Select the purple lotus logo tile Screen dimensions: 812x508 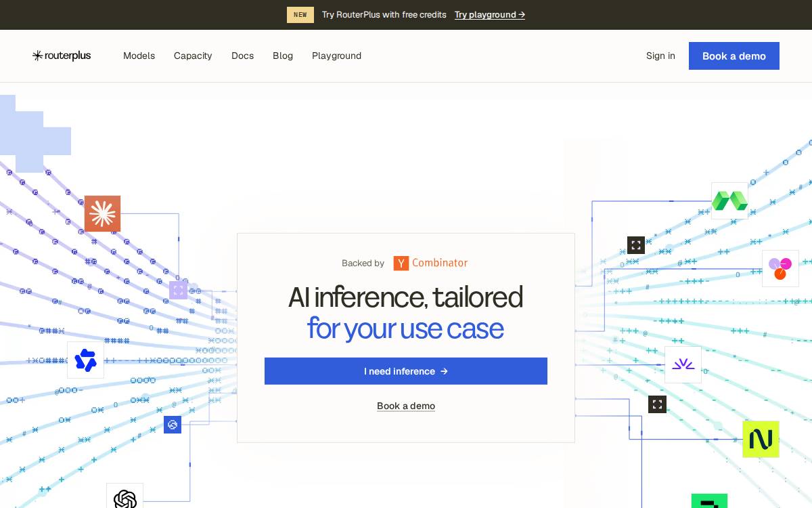(683, 364)
